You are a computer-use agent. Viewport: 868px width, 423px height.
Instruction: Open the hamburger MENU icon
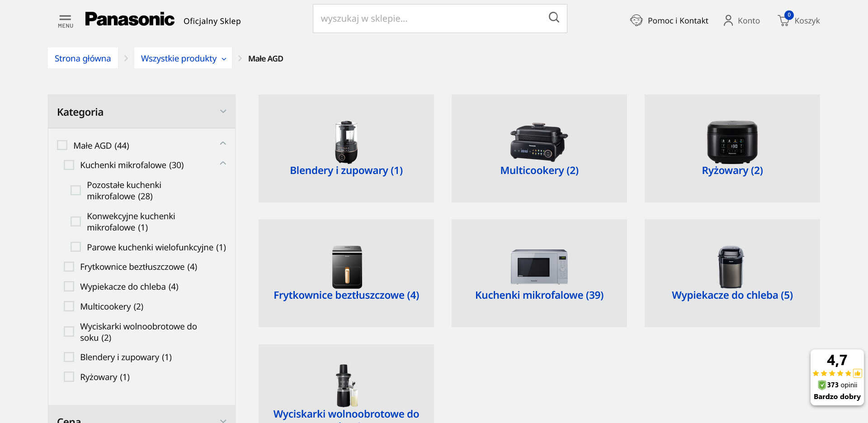(65, 21)
